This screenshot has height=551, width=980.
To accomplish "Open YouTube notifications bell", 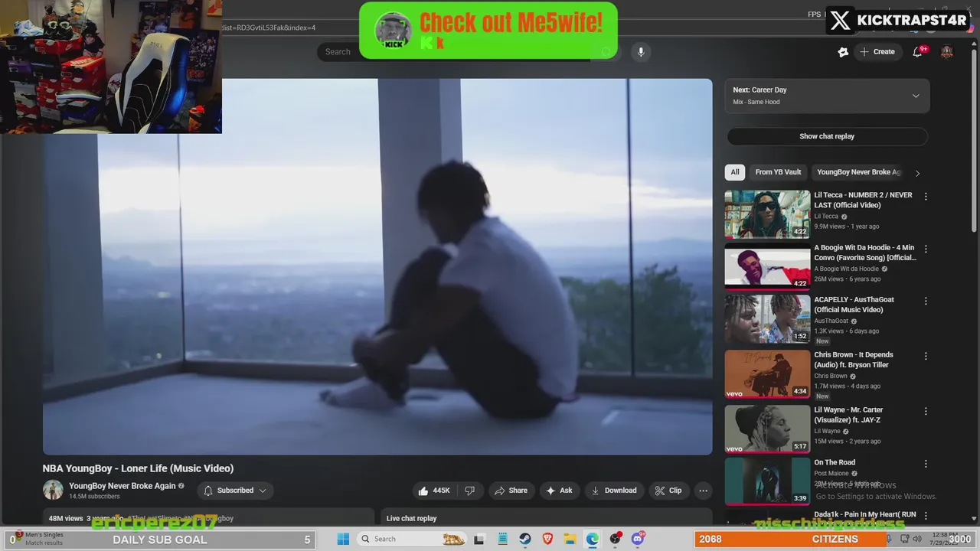I will coord(917,52).
